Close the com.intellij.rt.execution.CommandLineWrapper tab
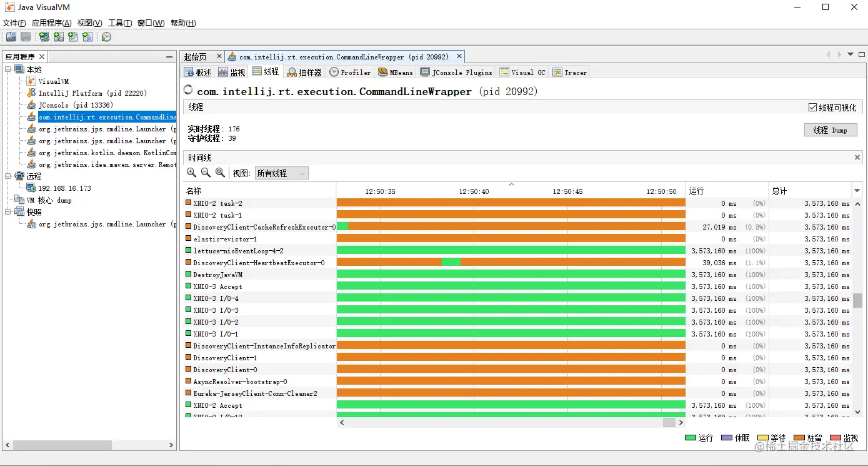The height and width of the screenshot is (466, 868). tap(459, 57)
